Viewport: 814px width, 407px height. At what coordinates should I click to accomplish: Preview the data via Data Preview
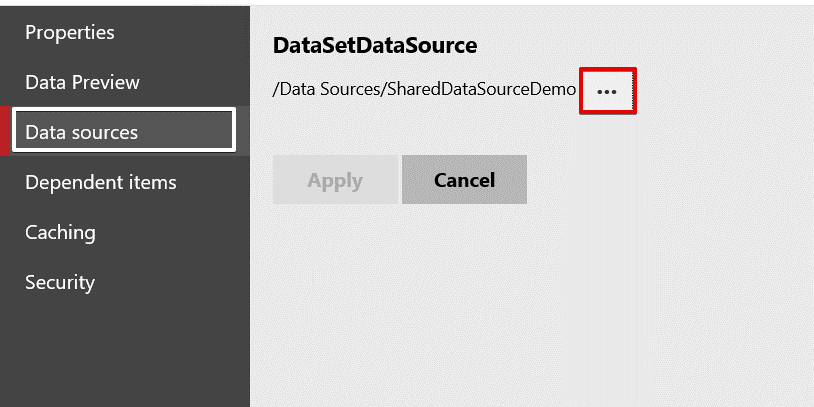point(82,82)
